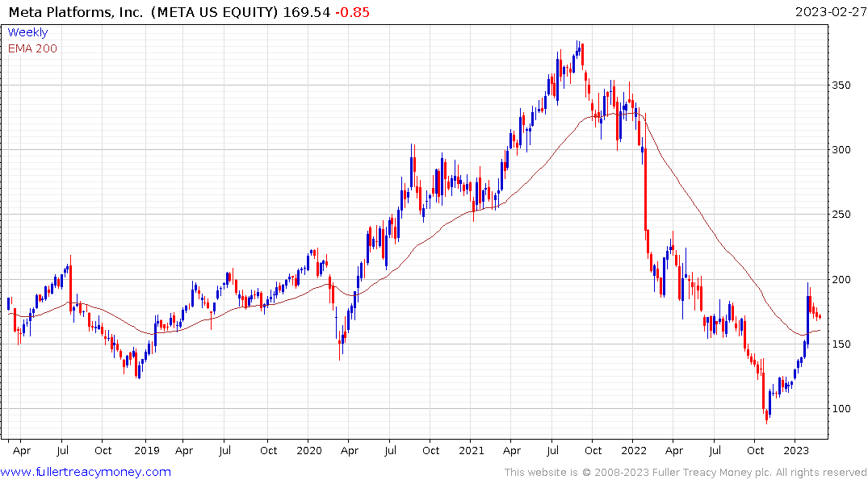This screenshot has height=484, width=868.
Task: Click the 2021 date axis label
Action: 471,450
